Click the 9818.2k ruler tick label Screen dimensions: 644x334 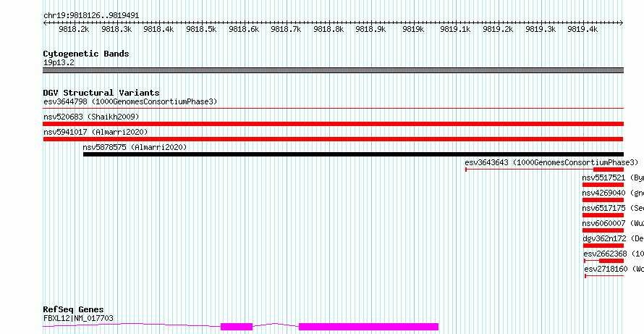click(74, 29)
